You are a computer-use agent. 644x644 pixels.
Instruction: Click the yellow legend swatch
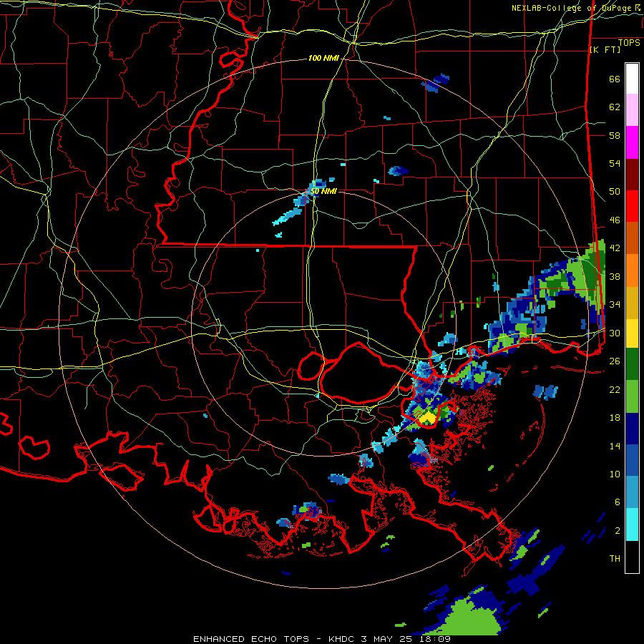point(632,333)
